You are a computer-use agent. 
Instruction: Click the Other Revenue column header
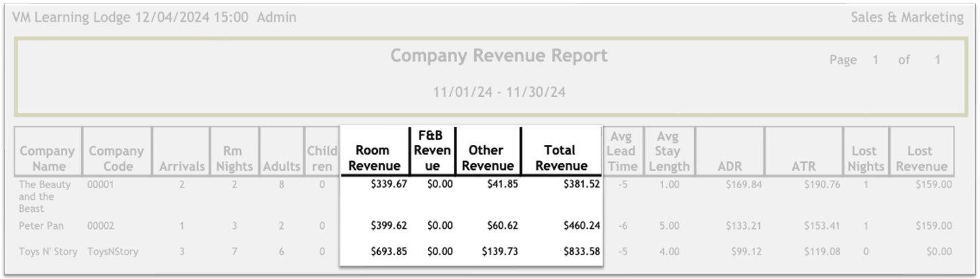[487, 158]
